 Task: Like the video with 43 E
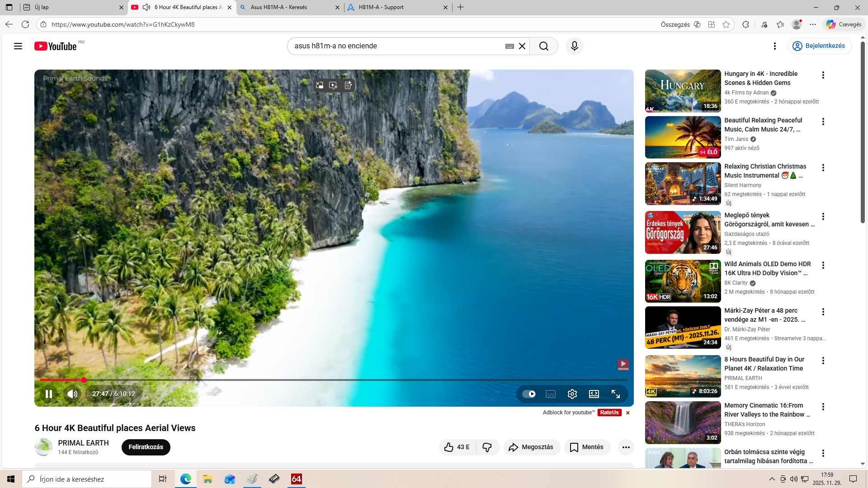457,447
